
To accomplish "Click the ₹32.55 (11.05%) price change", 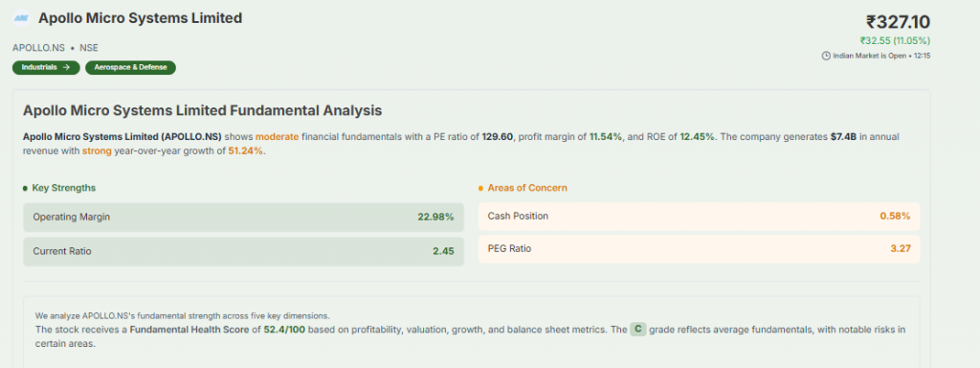I will (895, 40).
